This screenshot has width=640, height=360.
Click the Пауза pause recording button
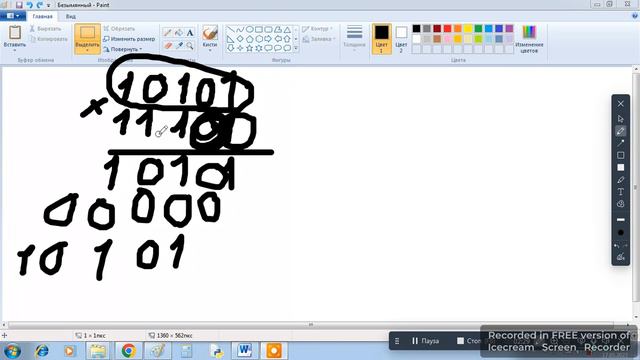425,340
